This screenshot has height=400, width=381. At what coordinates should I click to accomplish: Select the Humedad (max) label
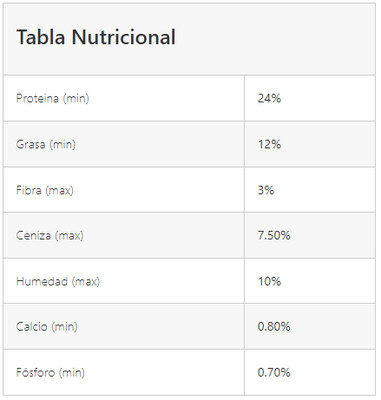58,281
